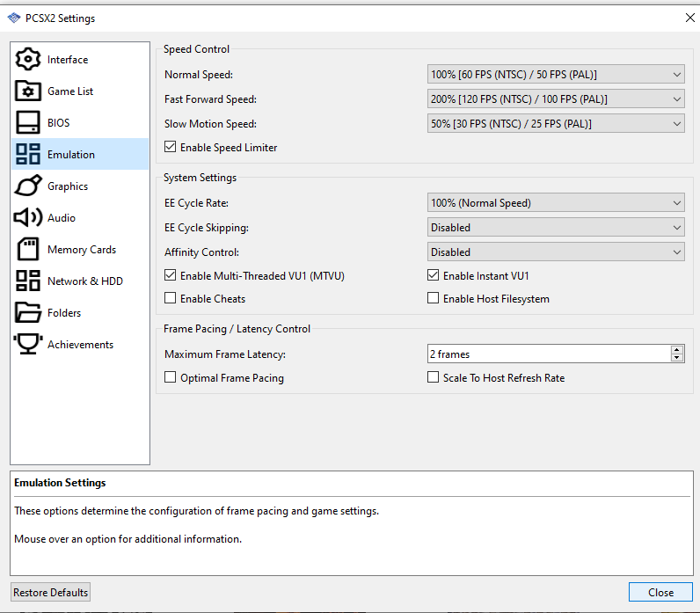Click the Network & HDD label
The image size is (700, 613).
coord(85,281)
